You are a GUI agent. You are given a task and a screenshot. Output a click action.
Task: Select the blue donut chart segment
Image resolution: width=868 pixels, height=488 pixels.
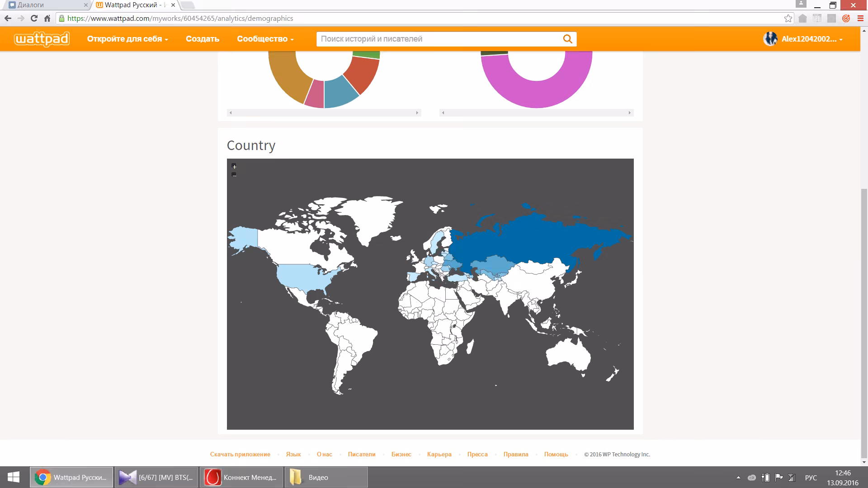(340, 91)
